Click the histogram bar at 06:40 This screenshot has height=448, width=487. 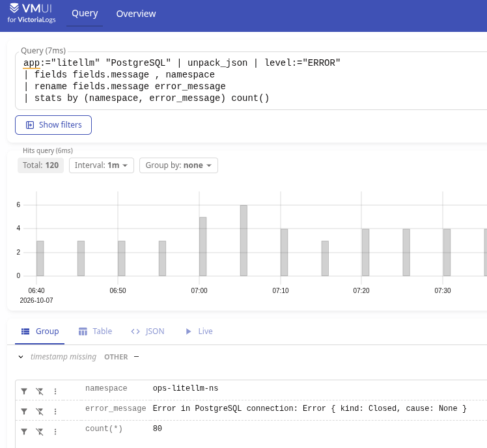click(x=40, y=258)
